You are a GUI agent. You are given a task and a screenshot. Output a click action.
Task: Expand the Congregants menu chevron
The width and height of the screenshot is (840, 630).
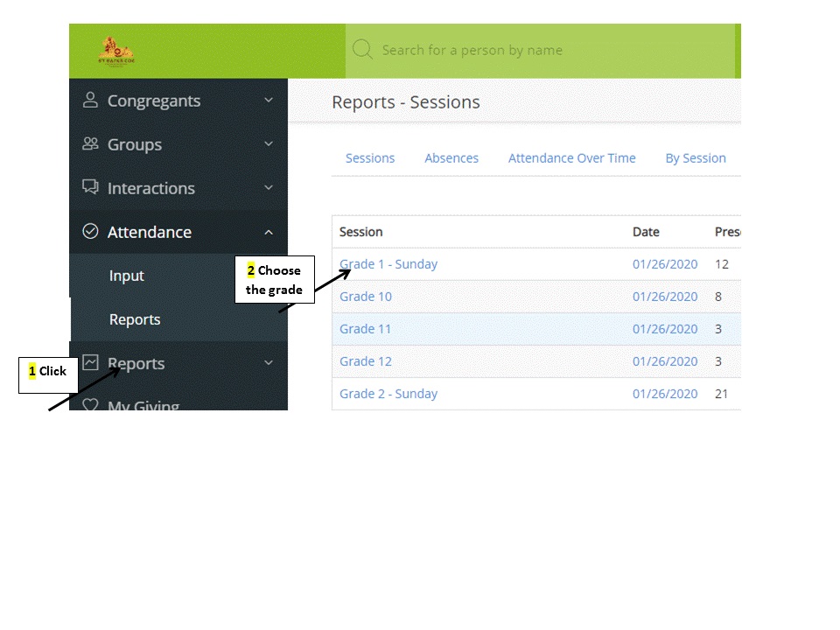point(269,100)
